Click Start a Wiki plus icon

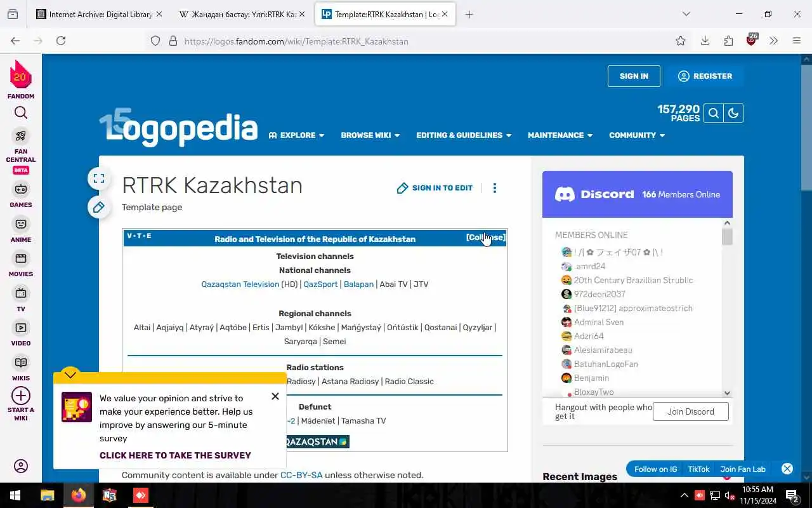(21, 396)
